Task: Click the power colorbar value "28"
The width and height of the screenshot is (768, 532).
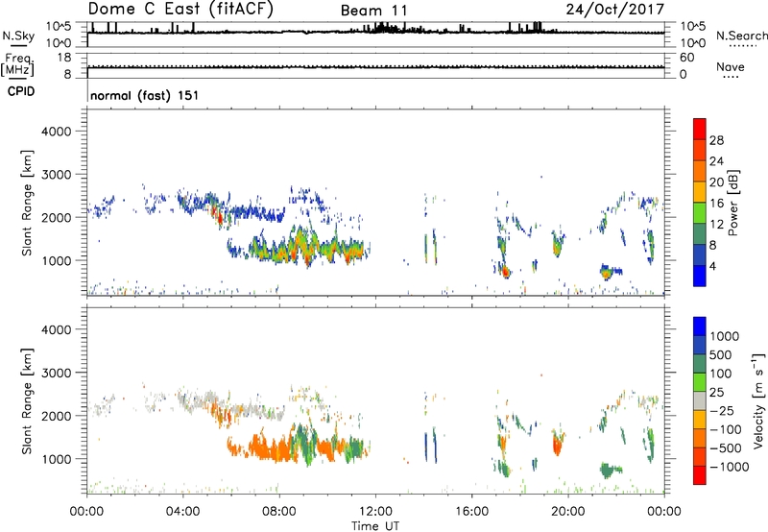Action: tap(716, 140)
